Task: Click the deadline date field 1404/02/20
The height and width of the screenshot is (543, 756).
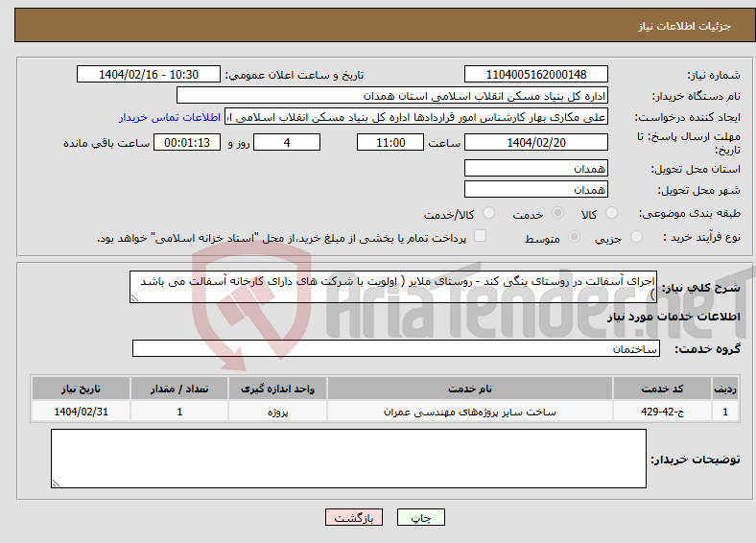Action: (x=535, y=142)
